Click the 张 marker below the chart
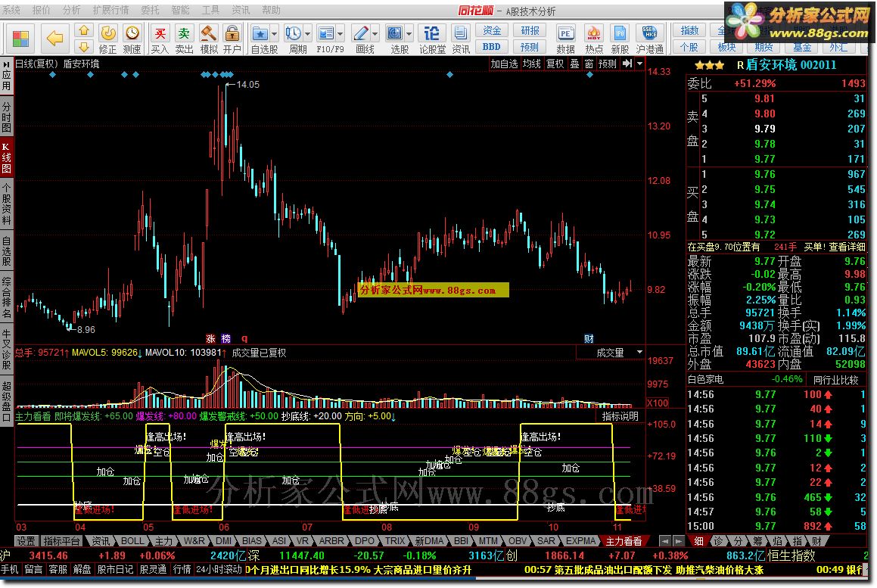This screenshot has width=877, height=588. 210,338
